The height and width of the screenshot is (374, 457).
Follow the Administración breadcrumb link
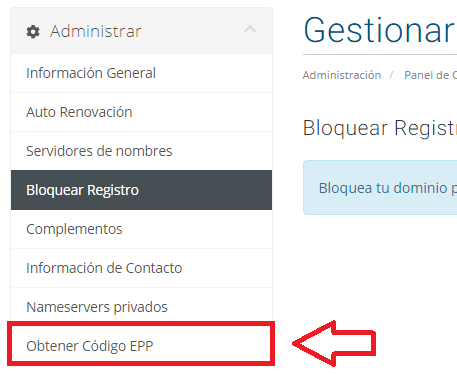(342, 75)
